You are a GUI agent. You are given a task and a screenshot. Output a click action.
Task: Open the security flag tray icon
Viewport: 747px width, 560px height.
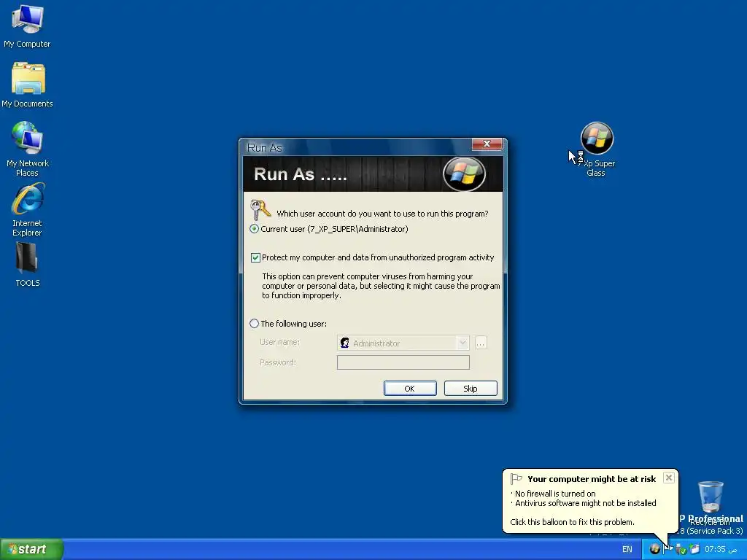pyautogui.click(x=668, y=548)
